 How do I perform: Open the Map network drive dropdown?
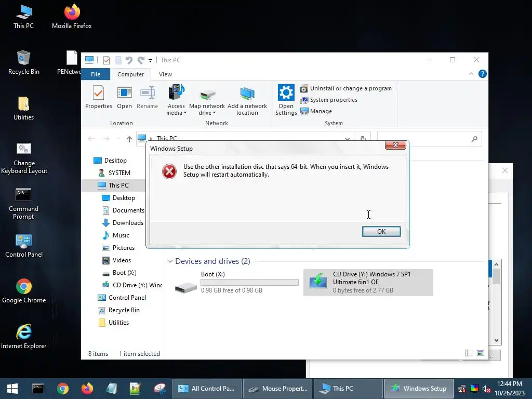pyautogui.click(x=207, y=100)
